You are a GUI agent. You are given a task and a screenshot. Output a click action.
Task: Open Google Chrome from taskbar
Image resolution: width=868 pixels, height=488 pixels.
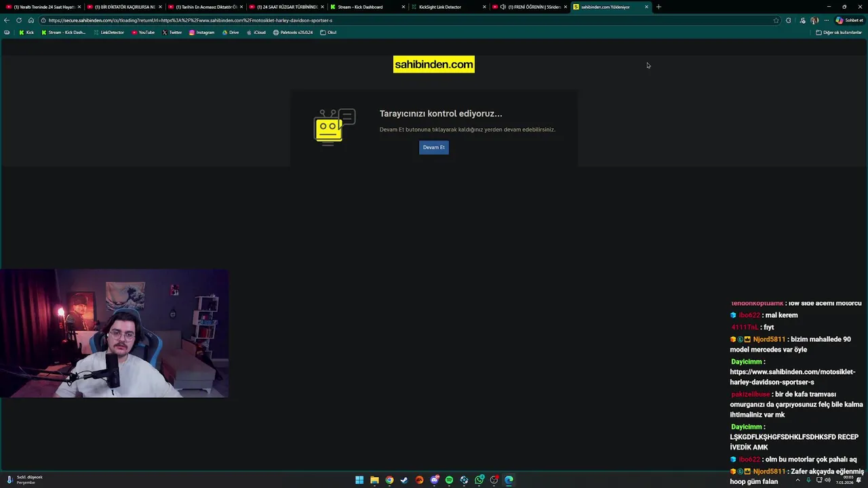[x=389, y=480]
